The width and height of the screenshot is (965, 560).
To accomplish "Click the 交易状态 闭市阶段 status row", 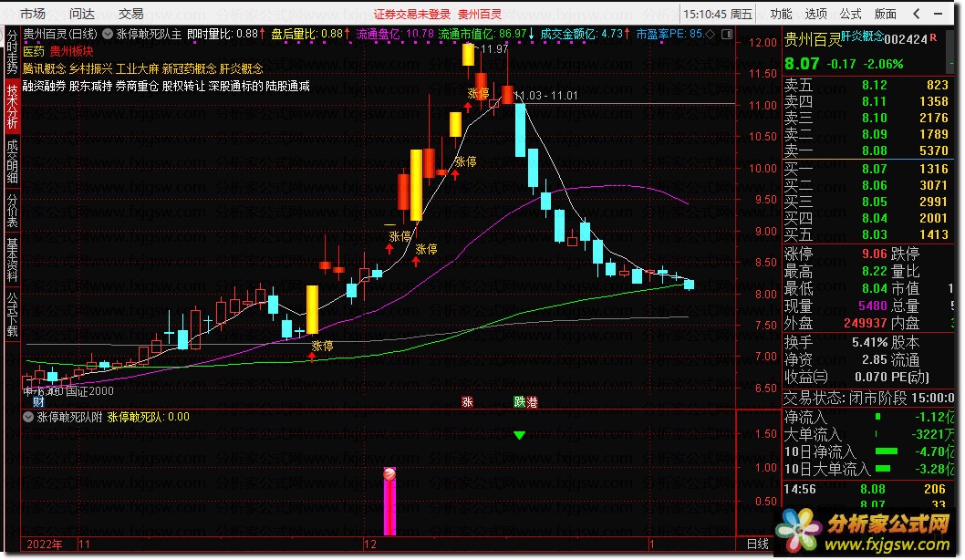I will coord(869,399).
